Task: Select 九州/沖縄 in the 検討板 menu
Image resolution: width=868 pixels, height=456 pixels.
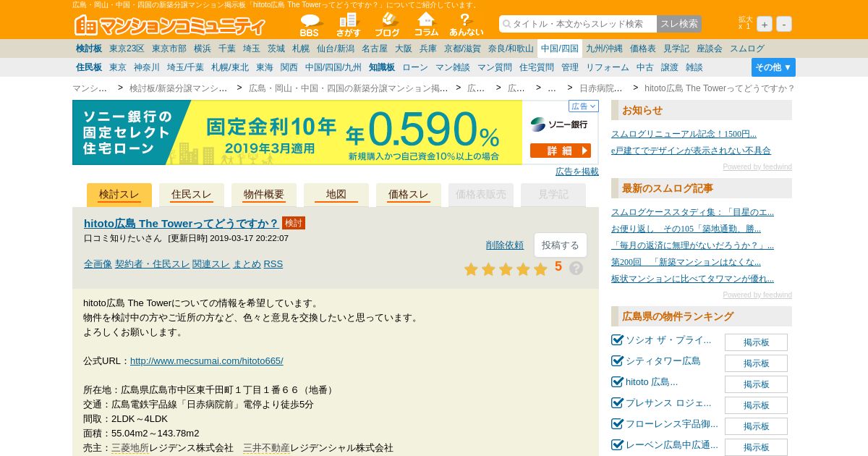Action: coord(604,48)
